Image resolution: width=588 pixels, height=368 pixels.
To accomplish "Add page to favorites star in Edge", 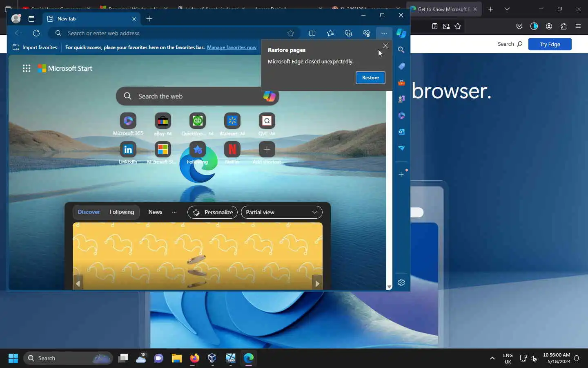I will tap(291, 33).
